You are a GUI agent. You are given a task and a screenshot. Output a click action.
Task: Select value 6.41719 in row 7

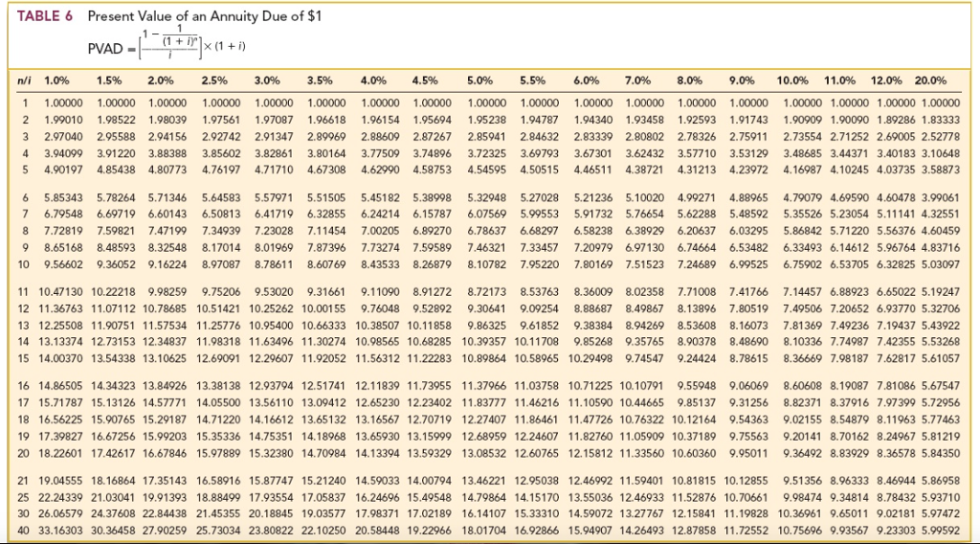274,215
